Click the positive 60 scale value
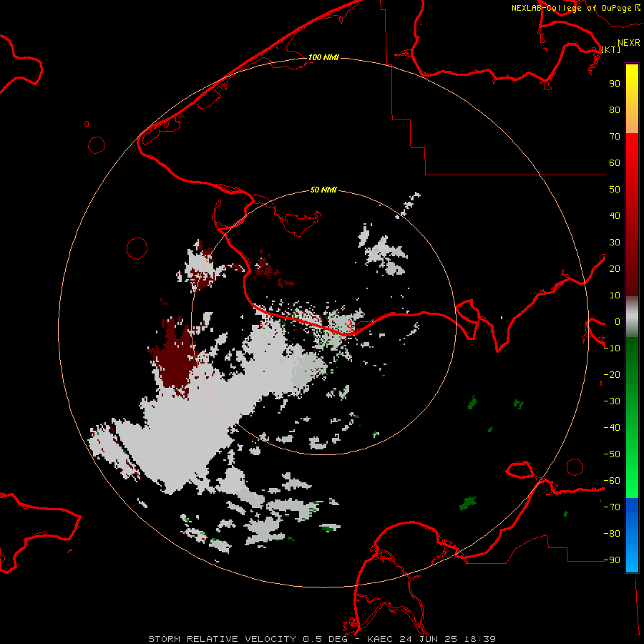 [x=615, y=162]
